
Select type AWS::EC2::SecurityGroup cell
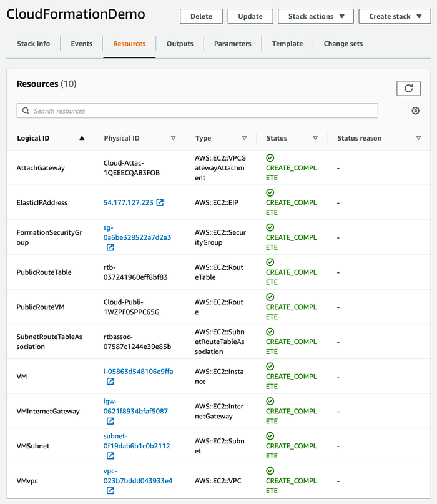[220, 237]
